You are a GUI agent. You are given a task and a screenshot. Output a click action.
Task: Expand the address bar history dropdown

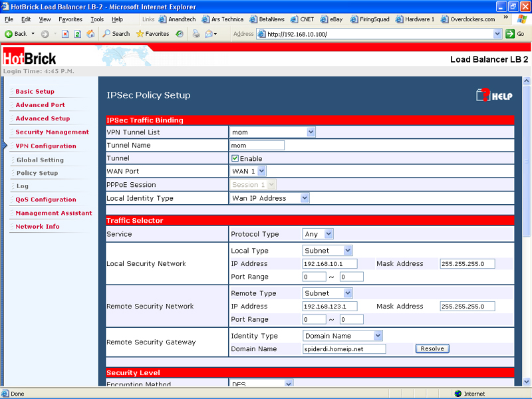[497, 34]
